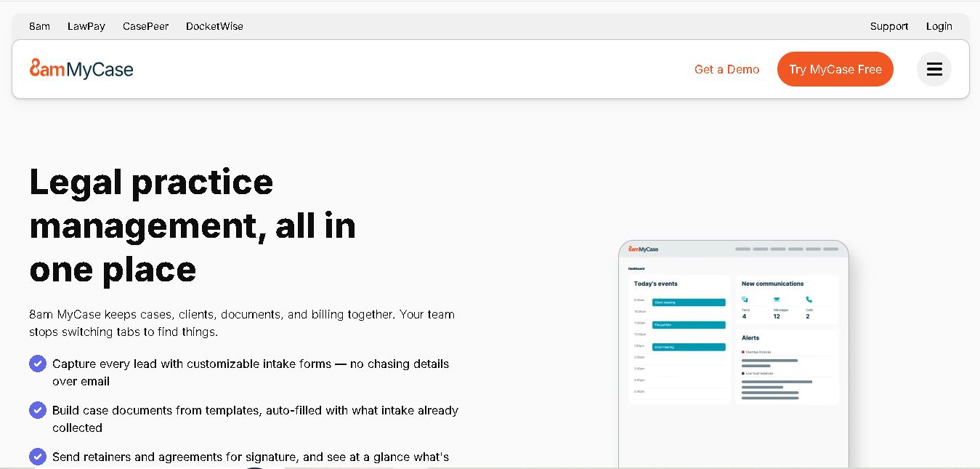This screenshot has width=980, height=469.
Task: Request a demo via Get a Demo
Action: click(x=727, y=69)
